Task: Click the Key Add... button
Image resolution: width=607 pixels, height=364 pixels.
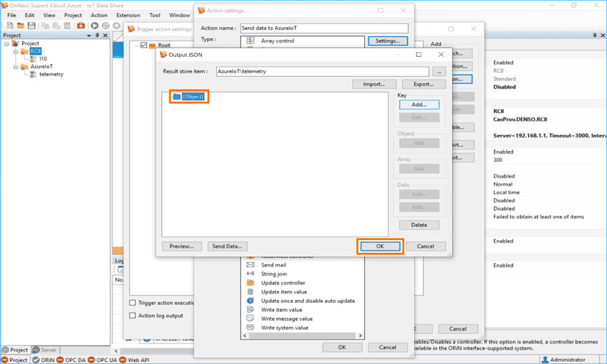Action: [x=419, y=104]
